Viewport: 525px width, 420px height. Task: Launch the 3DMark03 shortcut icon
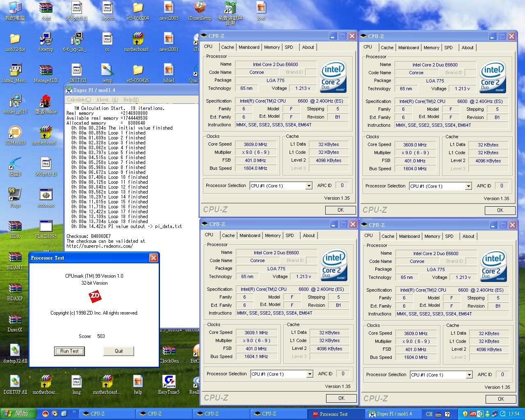[15, 136]
